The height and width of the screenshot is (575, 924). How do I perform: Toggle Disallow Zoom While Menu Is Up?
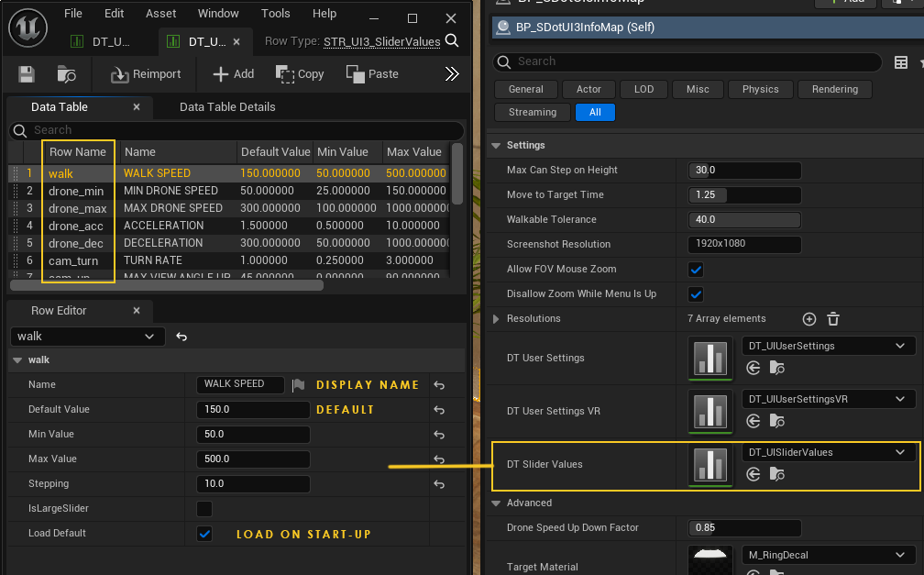(696, 294)
